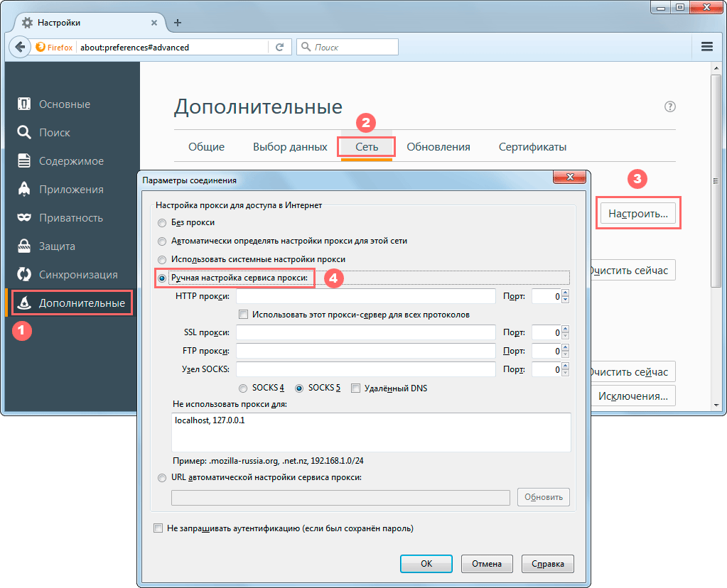Click the HTTP прокси input field
727x588 pixels.
coord(365,296)
